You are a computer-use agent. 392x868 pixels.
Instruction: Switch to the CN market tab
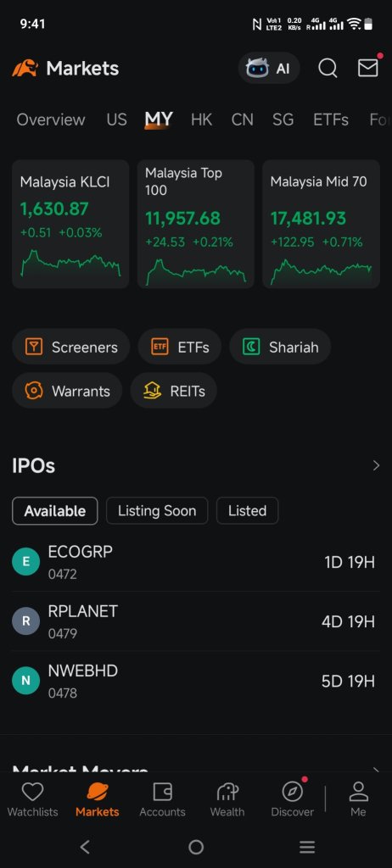pyautogui.click(x=243, y=120)
